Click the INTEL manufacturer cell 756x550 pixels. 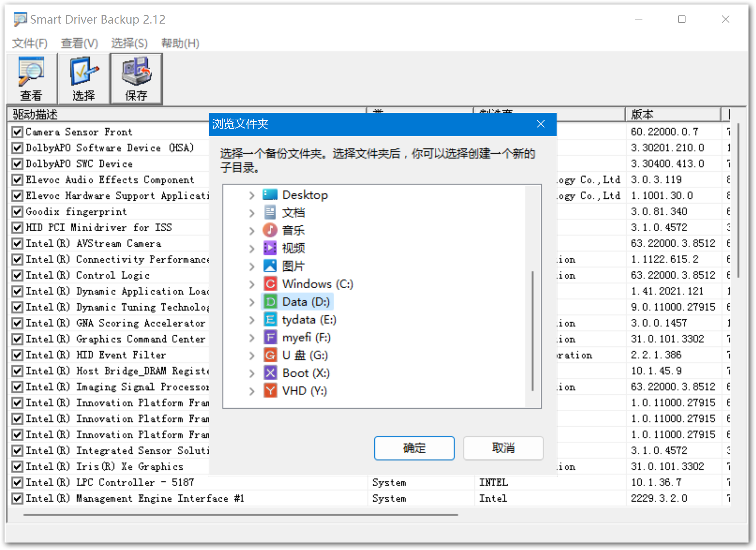(x=493, y=482)
